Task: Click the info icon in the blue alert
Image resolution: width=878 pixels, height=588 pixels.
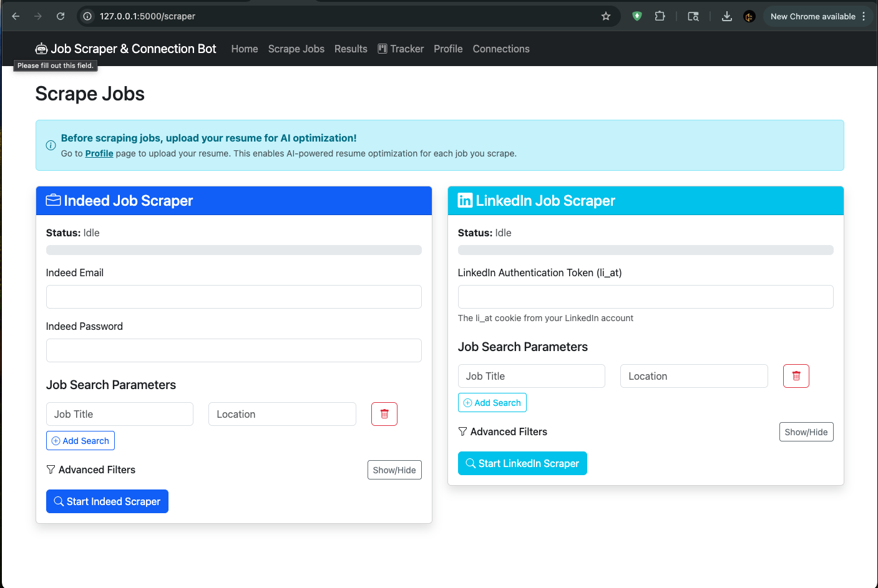Action: (x=51, y=145)
